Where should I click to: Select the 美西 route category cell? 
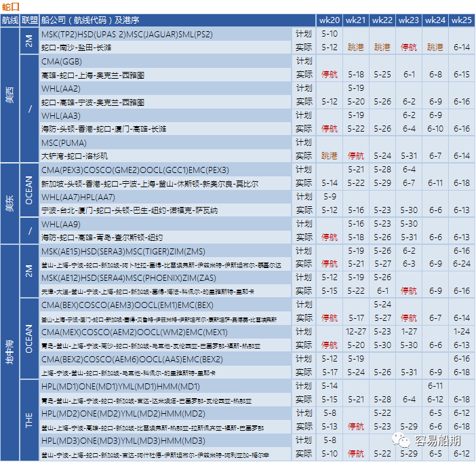pyautogui.click(x=9, y=95)
